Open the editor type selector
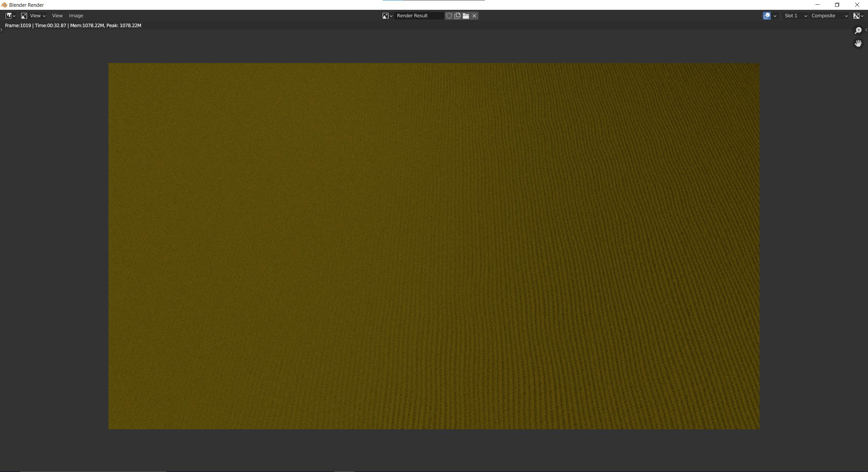Image resolution: width=868 pixels, height=472 pixels. pyautogui.click(x=10, y=16)
